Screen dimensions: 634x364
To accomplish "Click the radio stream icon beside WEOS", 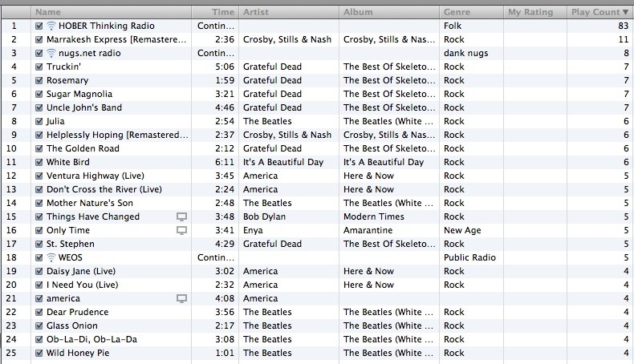I will pyautogui.click(x=51, y=257).
